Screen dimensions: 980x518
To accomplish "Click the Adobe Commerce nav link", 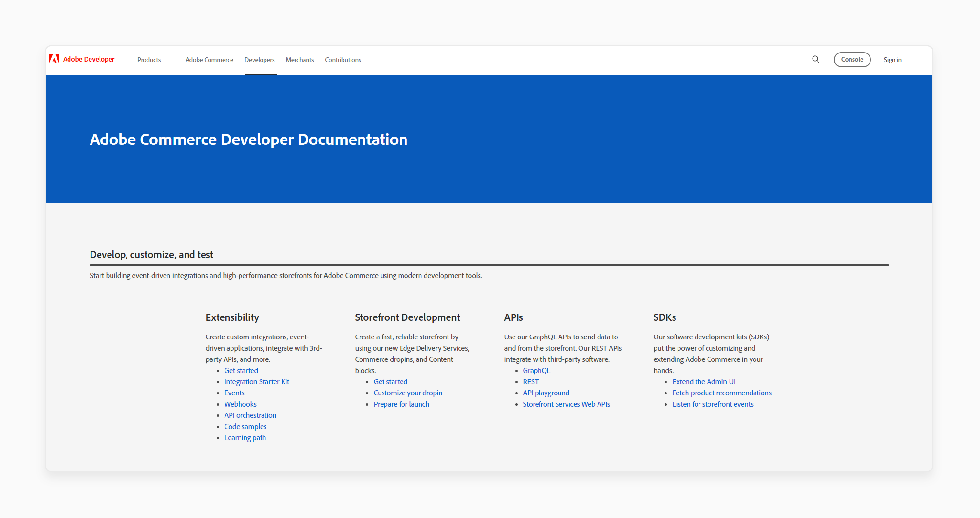I will tap(209, 60).
